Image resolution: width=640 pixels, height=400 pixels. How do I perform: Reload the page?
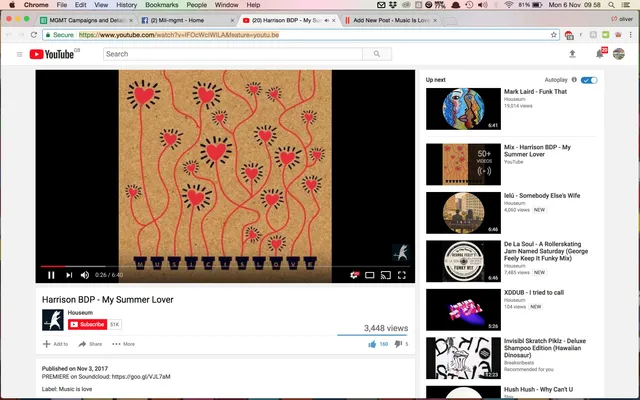[34, 35]
